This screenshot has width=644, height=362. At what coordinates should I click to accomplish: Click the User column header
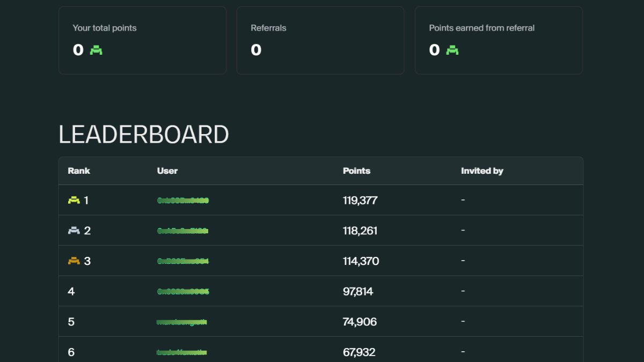click(x=167, y=171)
